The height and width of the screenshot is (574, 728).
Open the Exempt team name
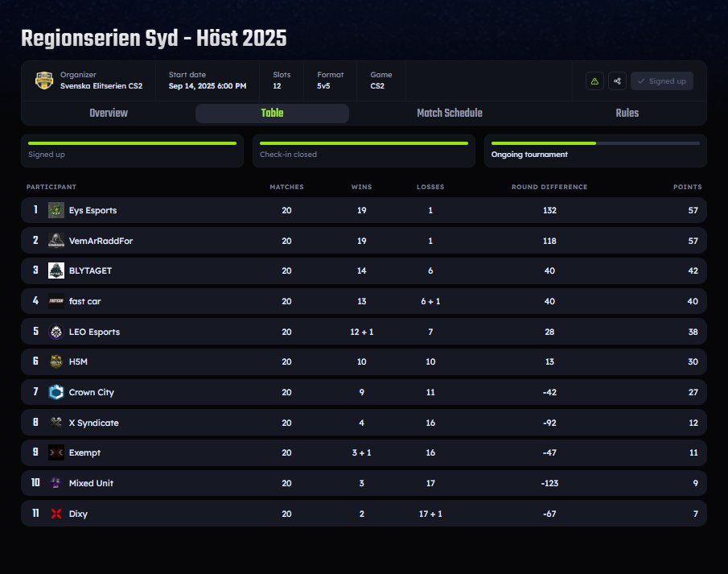(84, 453)
